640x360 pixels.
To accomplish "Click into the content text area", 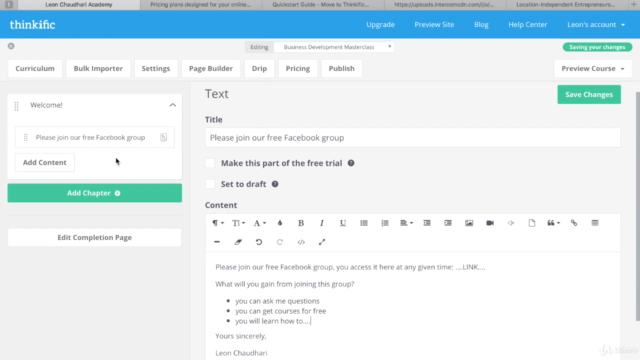I will coord(413,306).
